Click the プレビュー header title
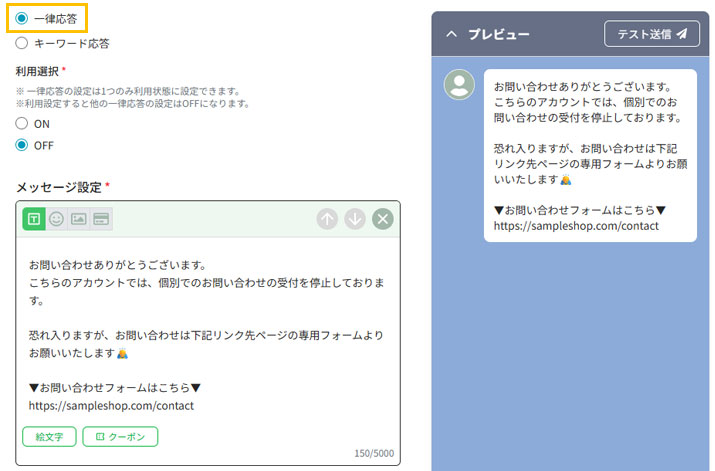The image size is (715, 471). pos(499,34)
